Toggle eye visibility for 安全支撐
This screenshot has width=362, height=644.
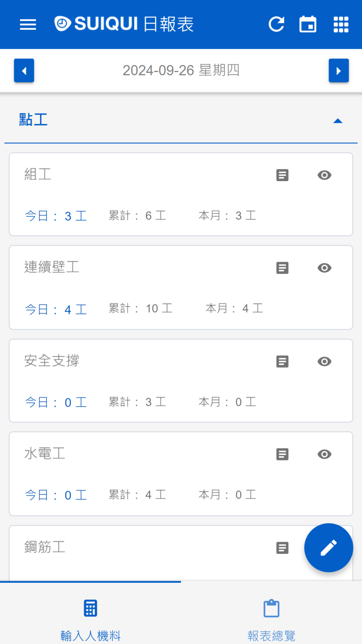click(324, 361)
